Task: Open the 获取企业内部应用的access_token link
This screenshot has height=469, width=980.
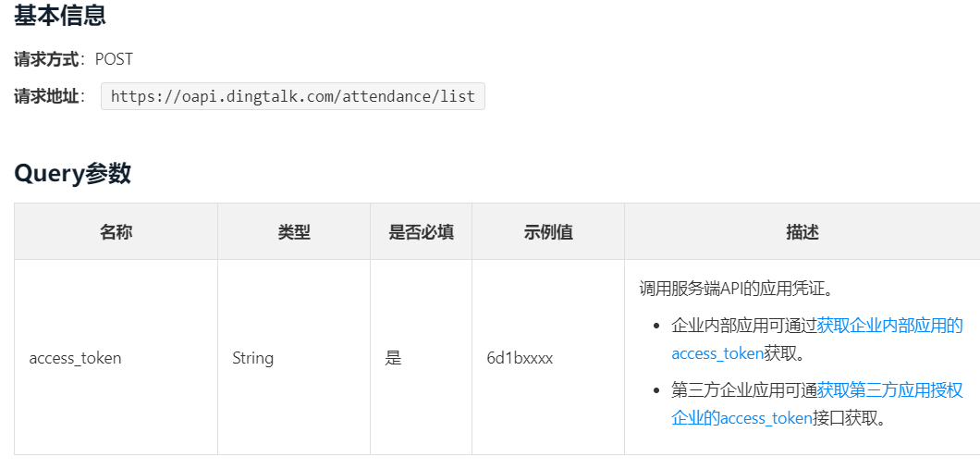Action: point(889,326)
